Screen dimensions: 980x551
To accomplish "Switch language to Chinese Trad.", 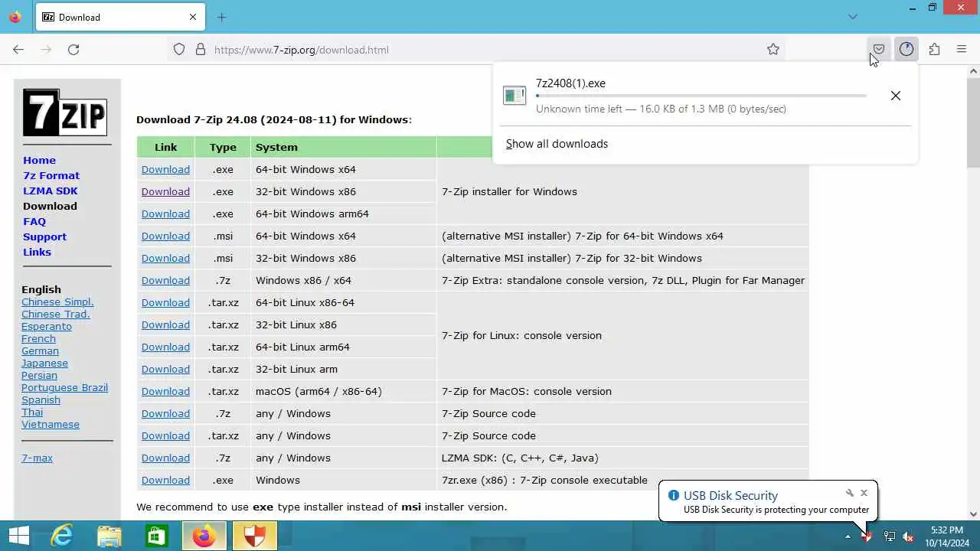I will 56,314.
